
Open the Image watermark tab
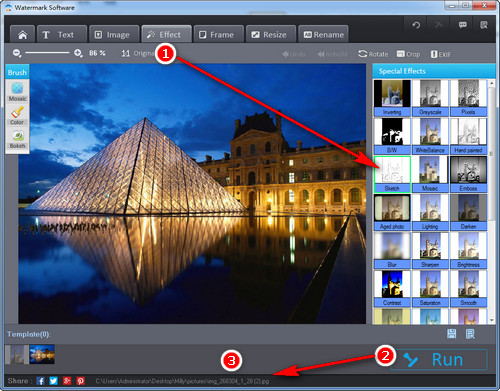click(x=114, y=34)
